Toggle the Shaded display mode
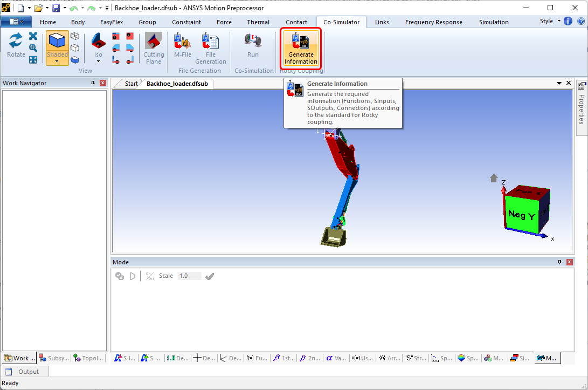The image size is (588, 390). [57, 45]
